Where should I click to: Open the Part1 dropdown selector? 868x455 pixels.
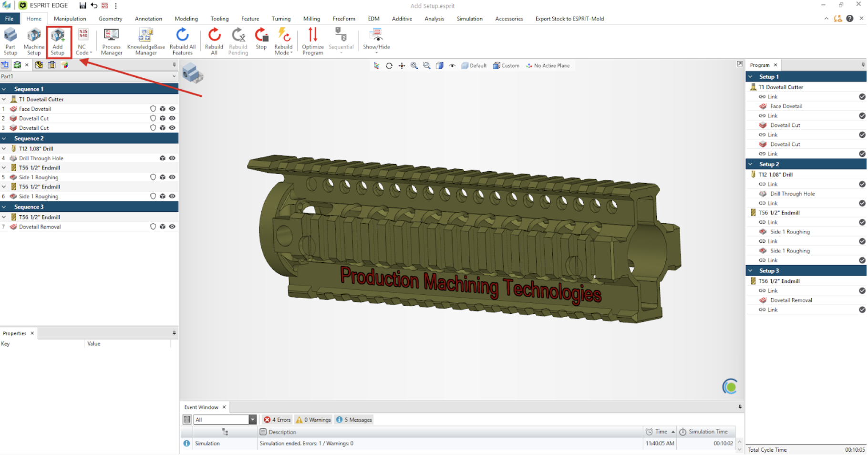click(174, 76)
